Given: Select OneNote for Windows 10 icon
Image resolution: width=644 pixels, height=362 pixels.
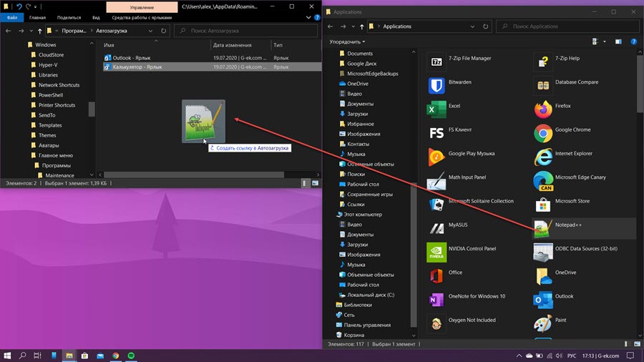Looking at the screenshot, I should click(x=436, y=300).
